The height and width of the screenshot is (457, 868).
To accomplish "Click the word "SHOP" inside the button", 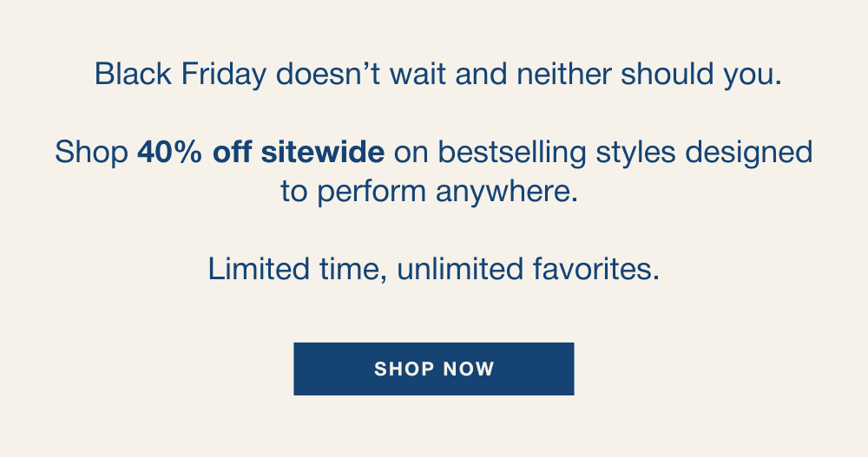I will (404, 369).
